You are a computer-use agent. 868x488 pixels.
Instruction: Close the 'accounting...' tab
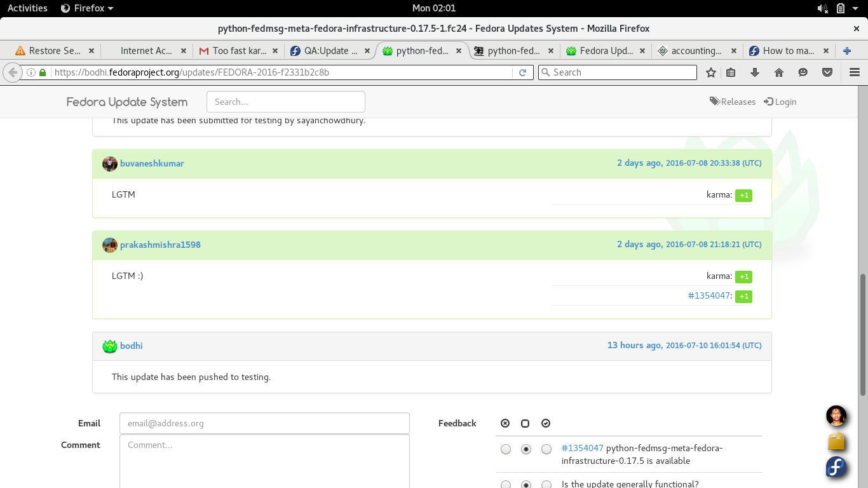click(x=734, y=51)
